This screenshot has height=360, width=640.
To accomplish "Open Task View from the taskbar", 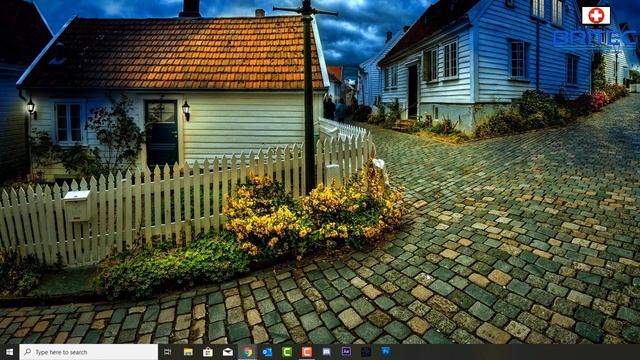I will tap(167, 352).
